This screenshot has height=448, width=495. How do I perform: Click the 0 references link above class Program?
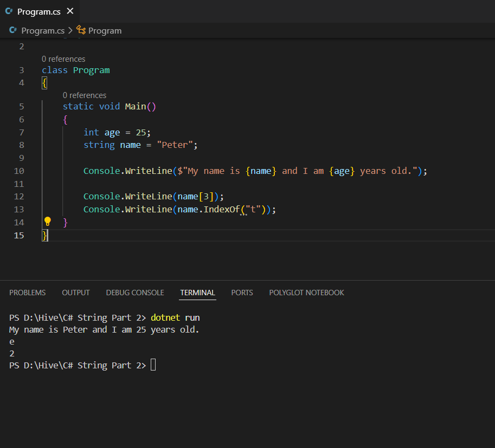[x=63, y=59]
